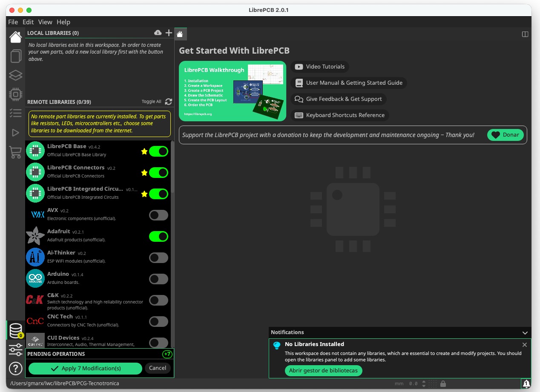Disable the LibrePCB Connectors toggle

pos(158,172)
